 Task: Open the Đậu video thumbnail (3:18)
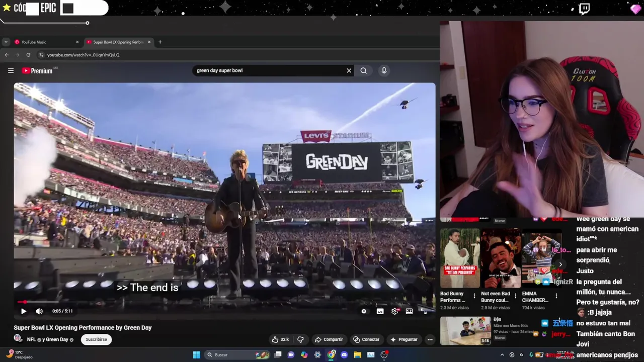pyautogui.click(x=465, y=330)
